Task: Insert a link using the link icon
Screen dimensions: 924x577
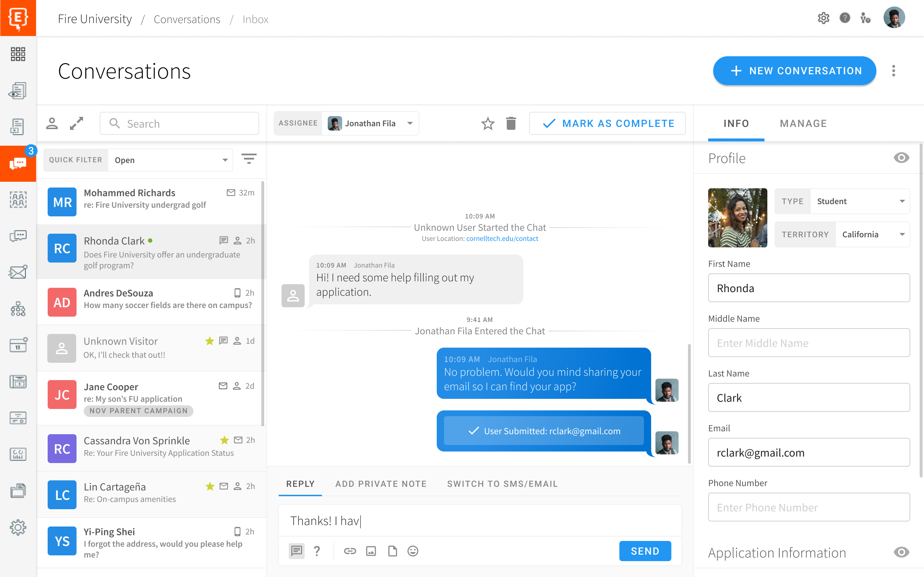Action: [350, 551]
